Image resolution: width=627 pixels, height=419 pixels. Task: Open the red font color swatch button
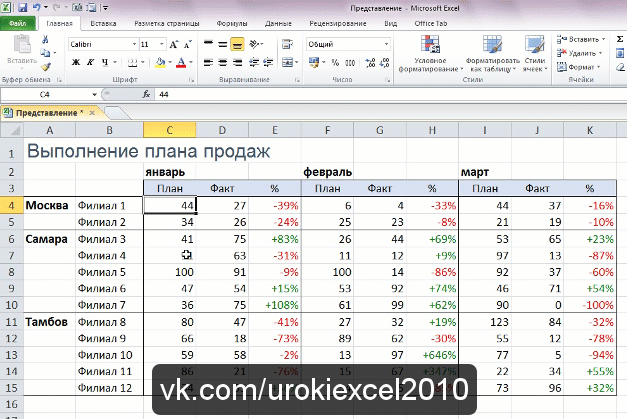point(181,62)
